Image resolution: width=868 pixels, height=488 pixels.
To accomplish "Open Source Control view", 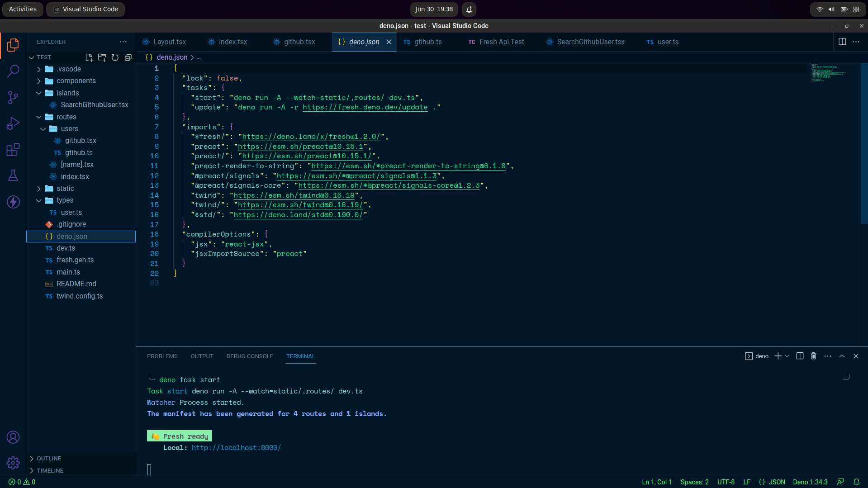I will pos(13,97).
